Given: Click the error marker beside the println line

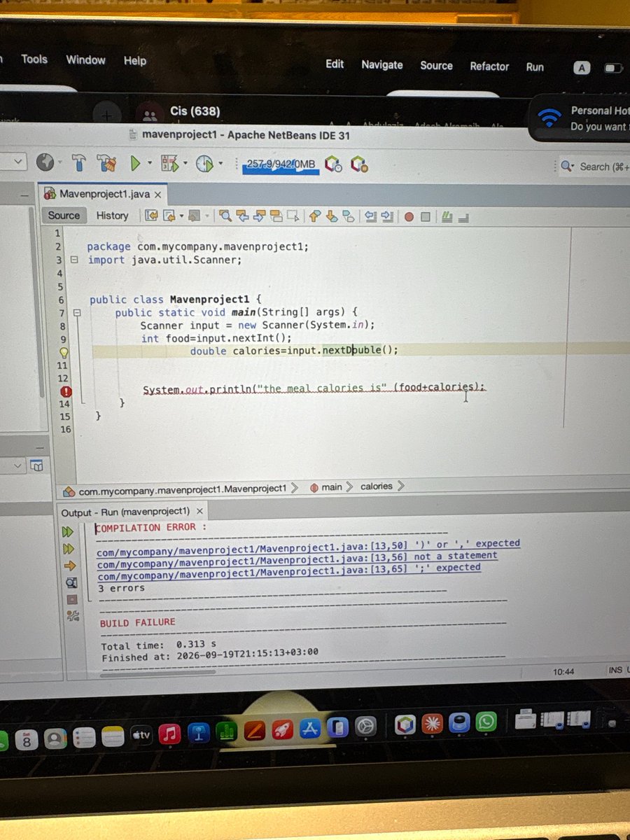Looking at the screenshot, I should point(66,391).
